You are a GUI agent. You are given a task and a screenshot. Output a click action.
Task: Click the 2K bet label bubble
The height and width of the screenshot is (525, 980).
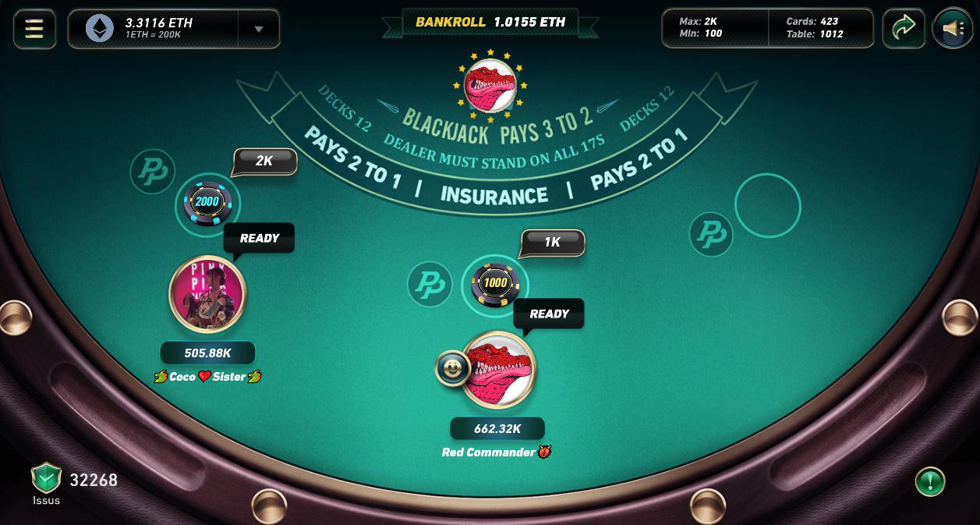coord(264,161)
